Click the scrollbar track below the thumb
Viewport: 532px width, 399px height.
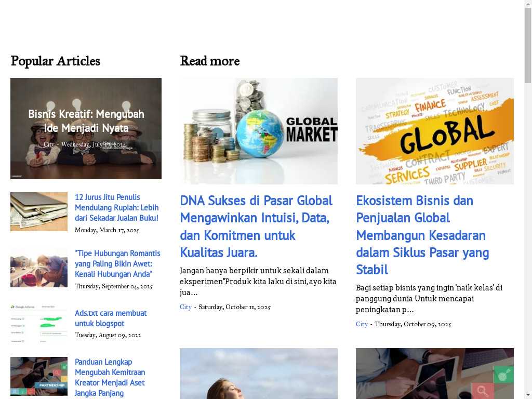pyautogui.click(x=528, y=237)
